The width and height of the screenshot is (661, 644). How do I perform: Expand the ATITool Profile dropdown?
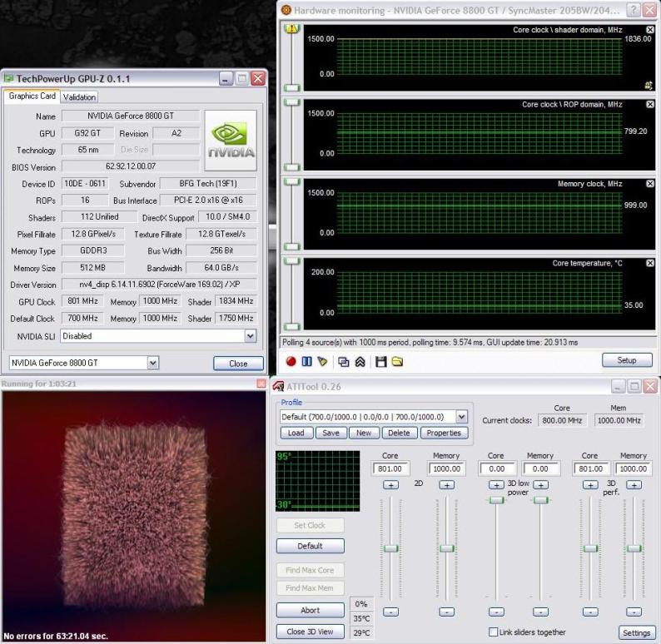tap(461, 417)
